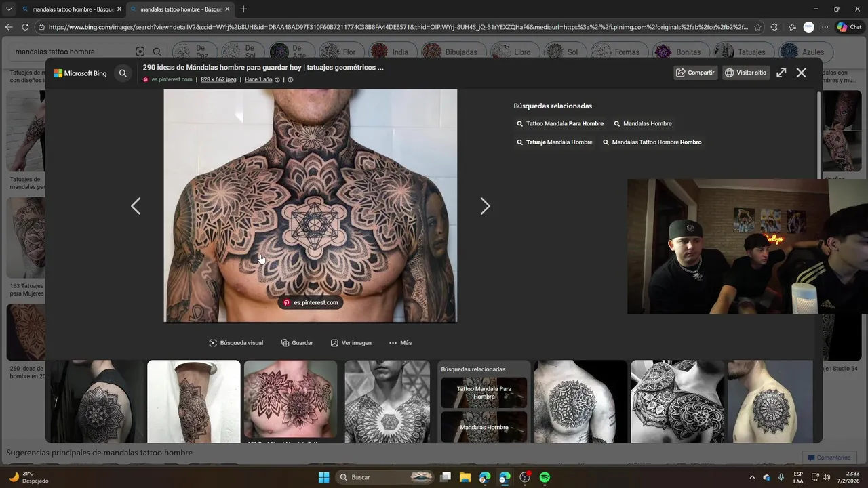The width and height of the screenshot is (868, 488).
Task: Click the Bonitas filter chip
Action: click(x=680, y=52)
